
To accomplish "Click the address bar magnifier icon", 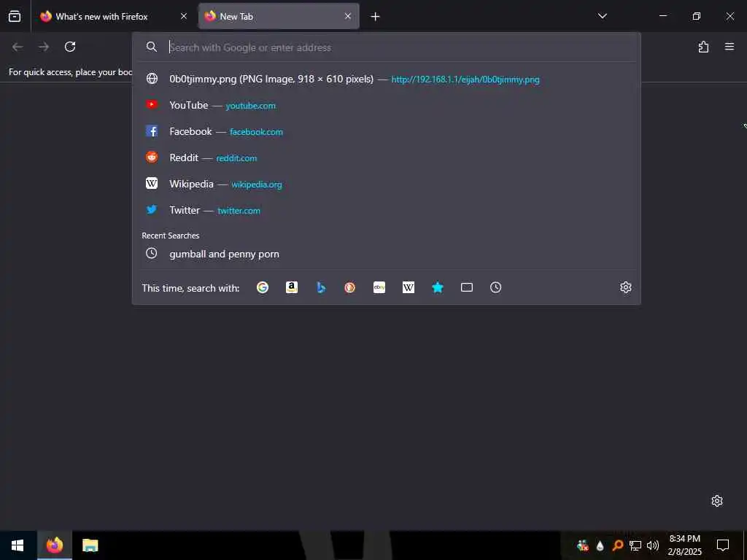I will 152,47.
